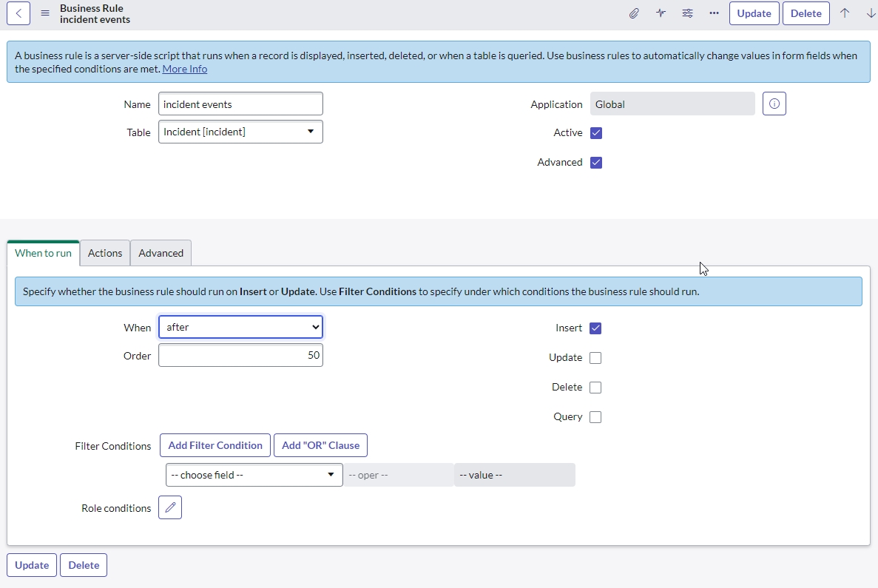Edit Role conditions with pencil icon

(170, 507)
